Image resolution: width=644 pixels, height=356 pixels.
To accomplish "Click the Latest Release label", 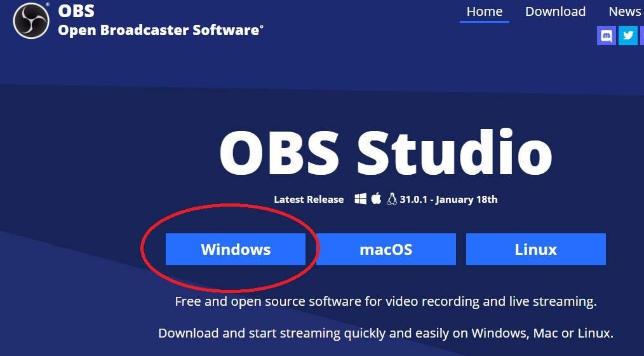I will pyautogui.click(x=309, y=200).
